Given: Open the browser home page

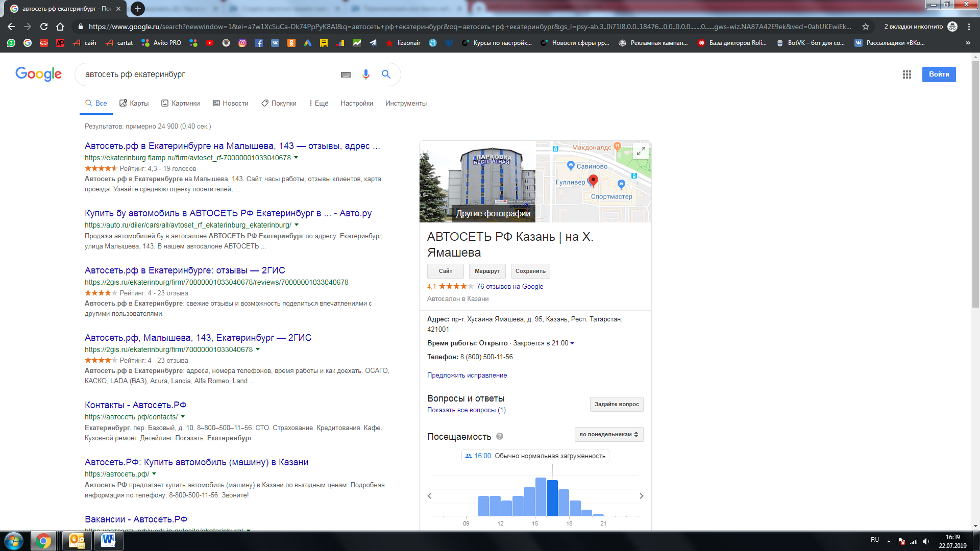Looking at the screenshot, I should pos(60,27).
